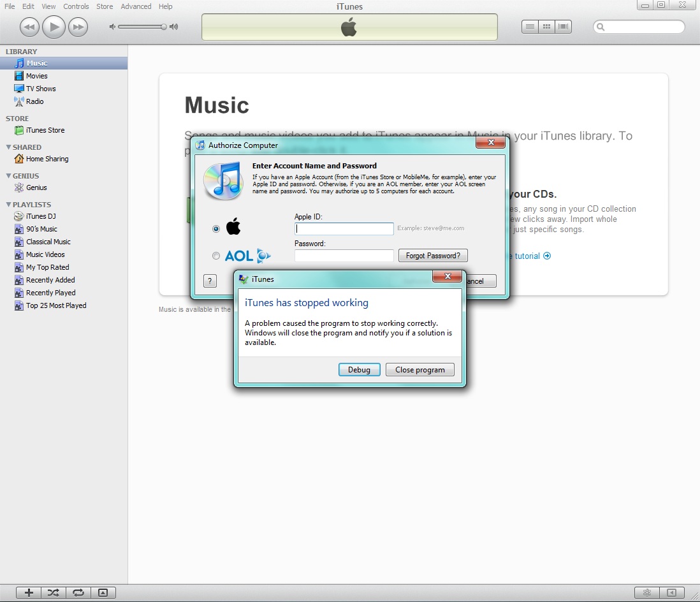Viewport: 700px width, 602px height.
Task: Show the Genius sidebar arrow button
Action: (x=671, y=592)
